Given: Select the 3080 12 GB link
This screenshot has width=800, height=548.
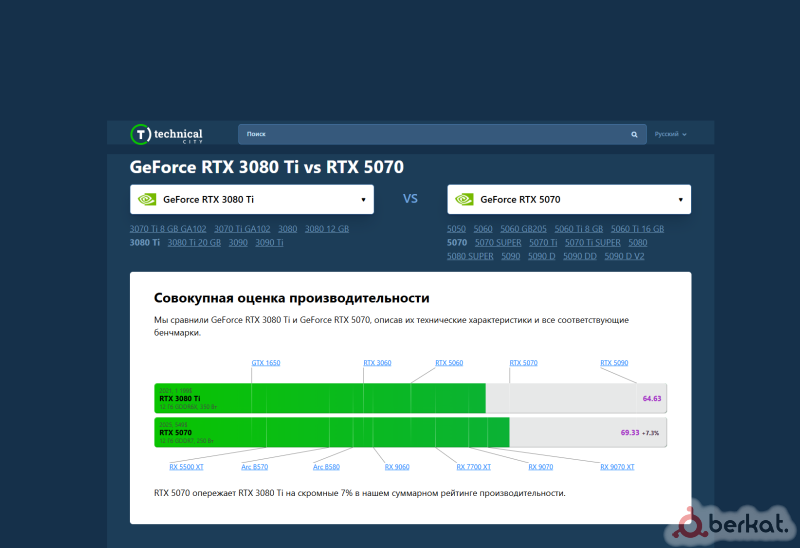Looking at the screenshot, I should click(327, 229).
